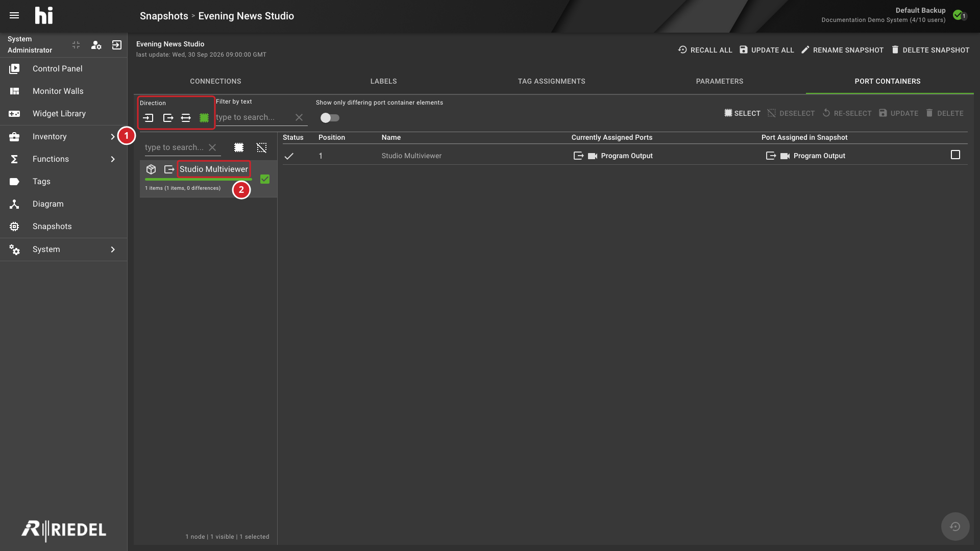Viewport: 980px width, 551px height.
Task: Open Control Panel from sidebar
Action: pos(63,69)
